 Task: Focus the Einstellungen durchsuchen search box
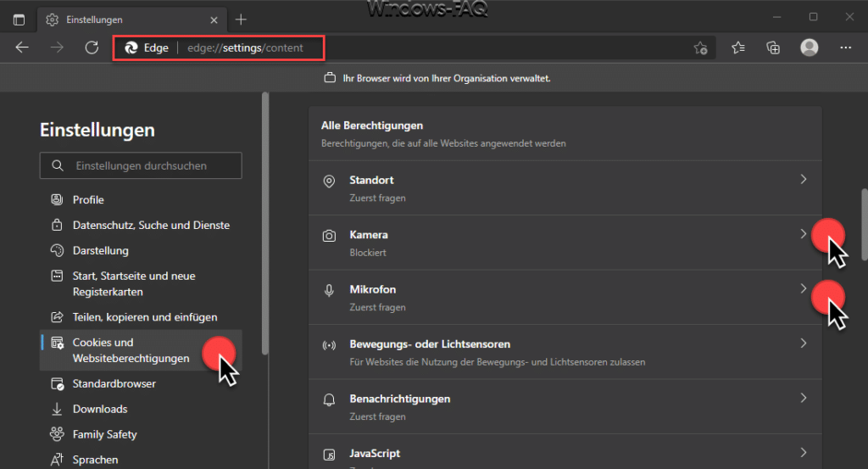point(141,165)
